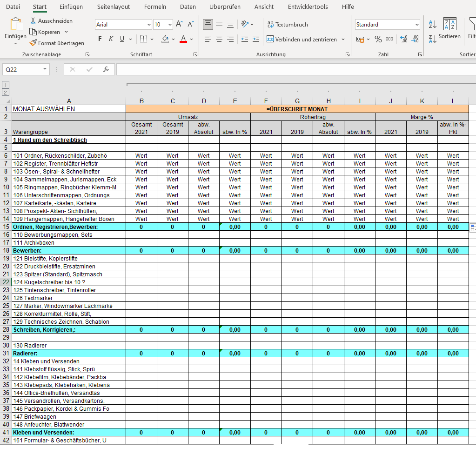Switch to the Überprüfen tab
This screenshot has width=476, height=461.
click(x=225, y=7)
